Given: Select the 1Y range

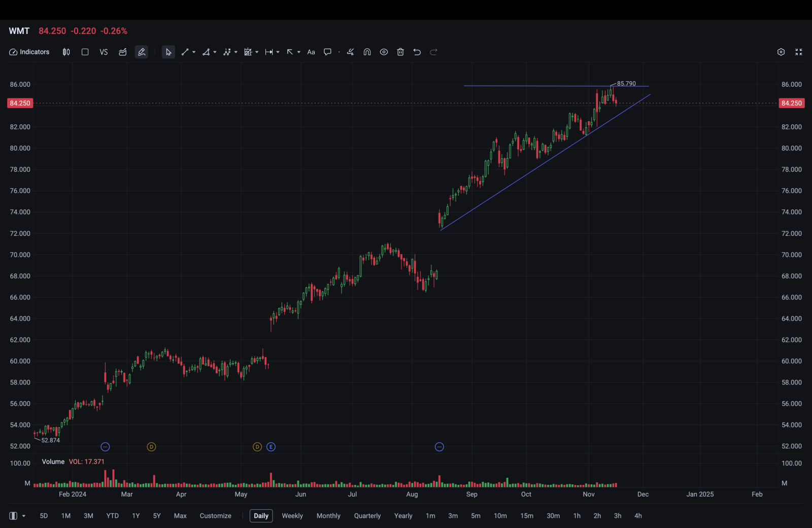Looking at the screenshot, I should pyautogui.click(x=136, y=516).
